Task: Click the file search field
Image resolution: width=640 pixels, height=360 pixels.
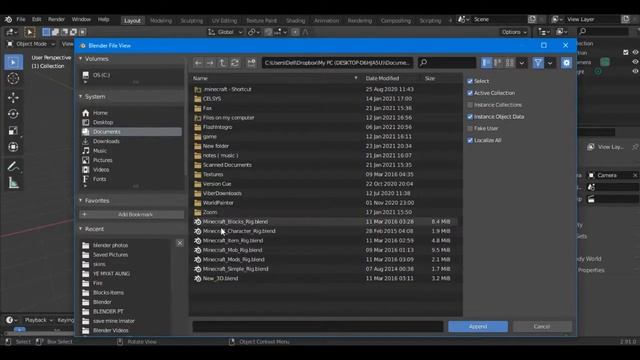Action: click(x=447, y=63)
